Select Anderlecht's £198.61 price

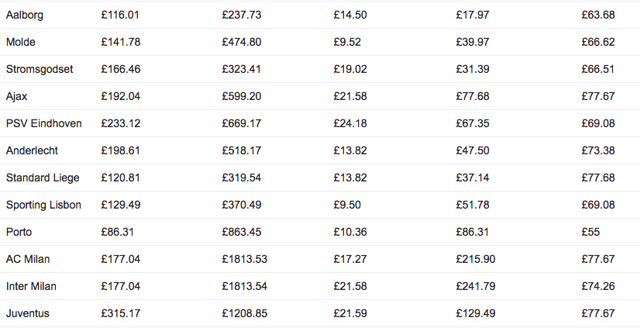[120, 150]
